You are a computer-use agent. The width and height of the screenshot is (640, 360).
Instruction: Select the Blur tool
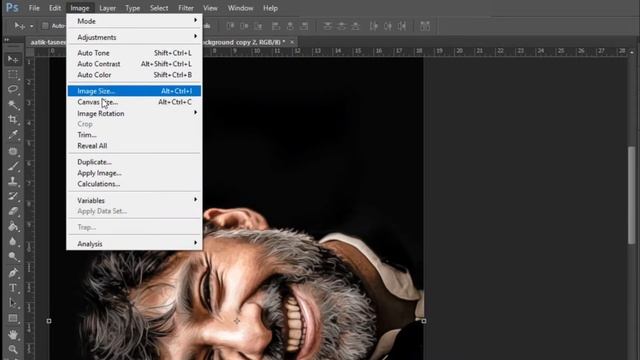(x=13, y=242)
